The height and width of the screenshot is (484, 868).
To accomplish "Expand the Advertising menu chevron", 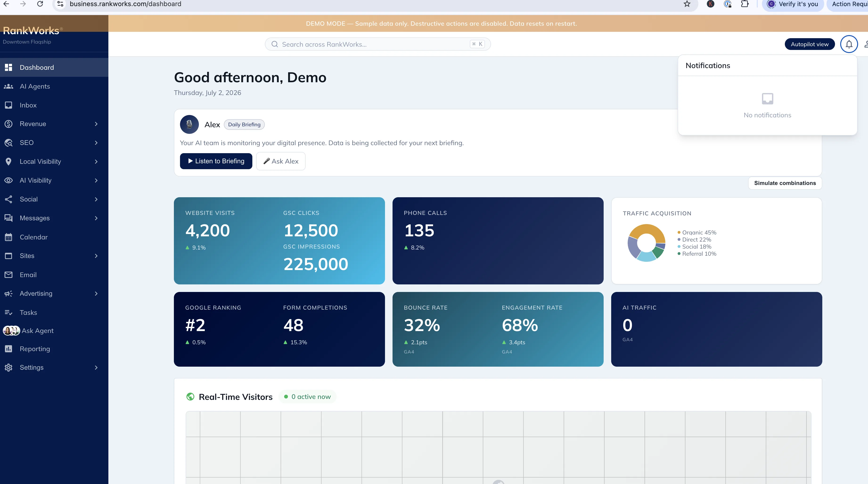I will [x=96, y=294].
